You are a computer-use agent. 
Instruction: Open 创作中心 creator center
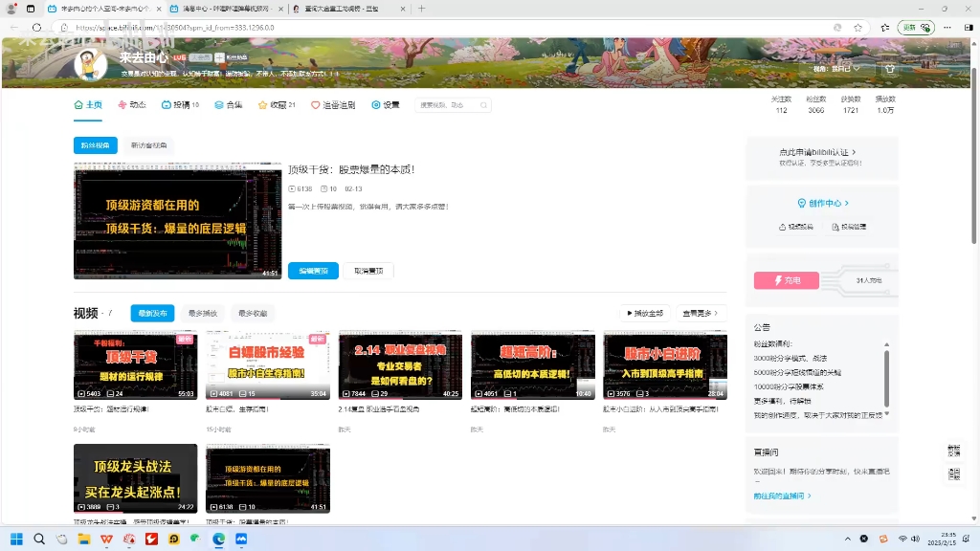pyautogui.click(x=823, y=203)
